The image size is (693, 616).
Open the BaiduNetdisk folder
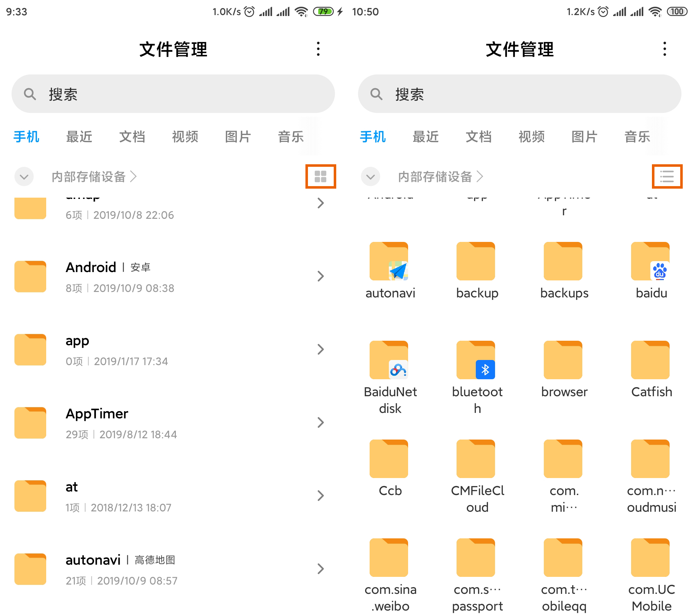pos(389,359)
